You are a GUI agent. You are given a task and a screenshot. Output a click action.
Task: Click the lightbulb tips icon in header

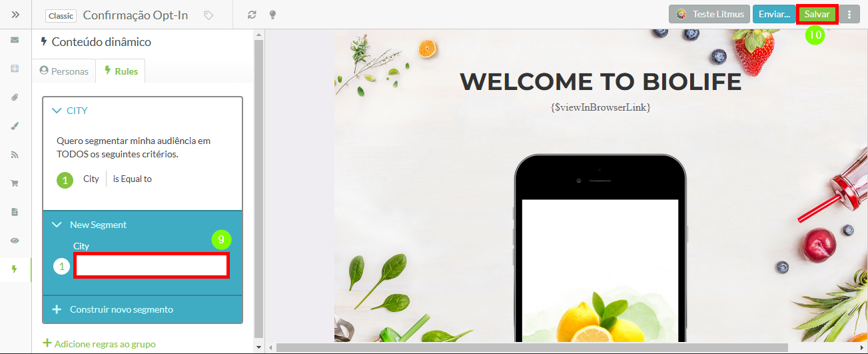click(272, 15)
